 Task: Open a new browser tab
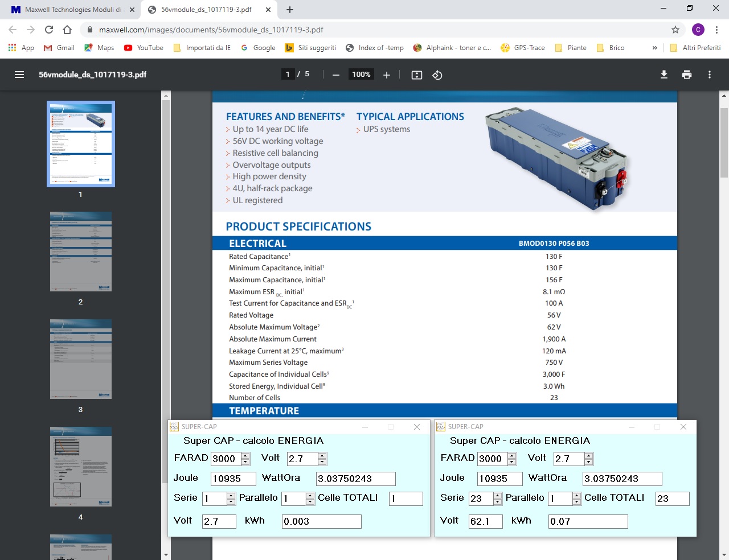point(290,10)
